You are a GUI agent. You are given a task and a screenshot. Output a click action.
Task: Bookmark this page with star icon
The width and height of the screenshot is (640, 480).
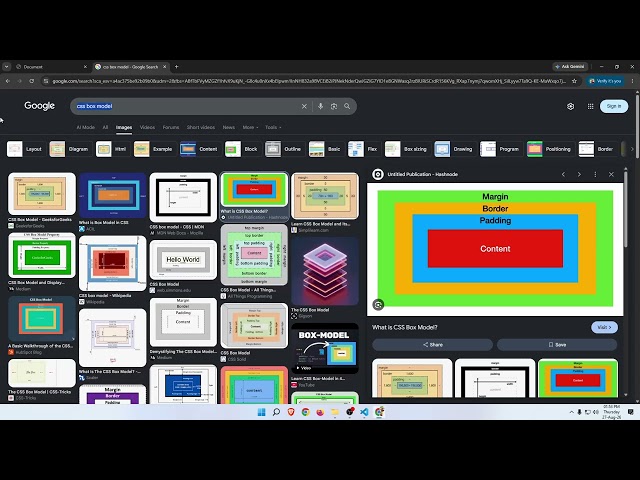[574, 81]
